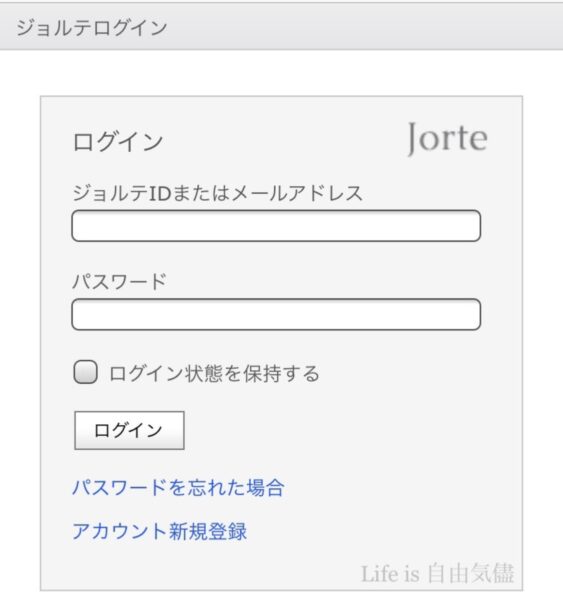
Task: Focus the ジョルテIDまたはメールアドレス input field
Action: (276, 226)
